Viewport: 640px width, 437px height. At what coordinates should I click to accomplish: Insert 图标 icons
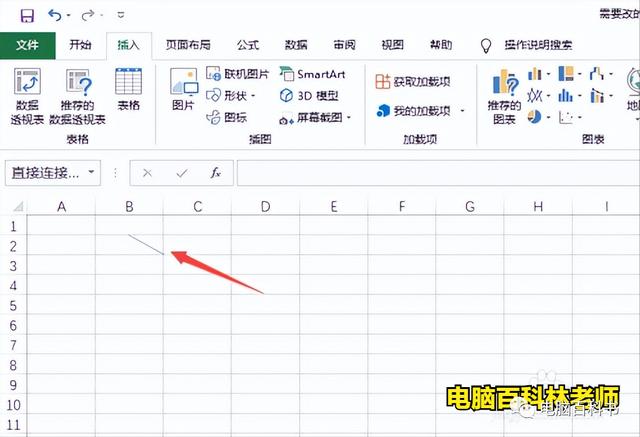coord(227,118)
